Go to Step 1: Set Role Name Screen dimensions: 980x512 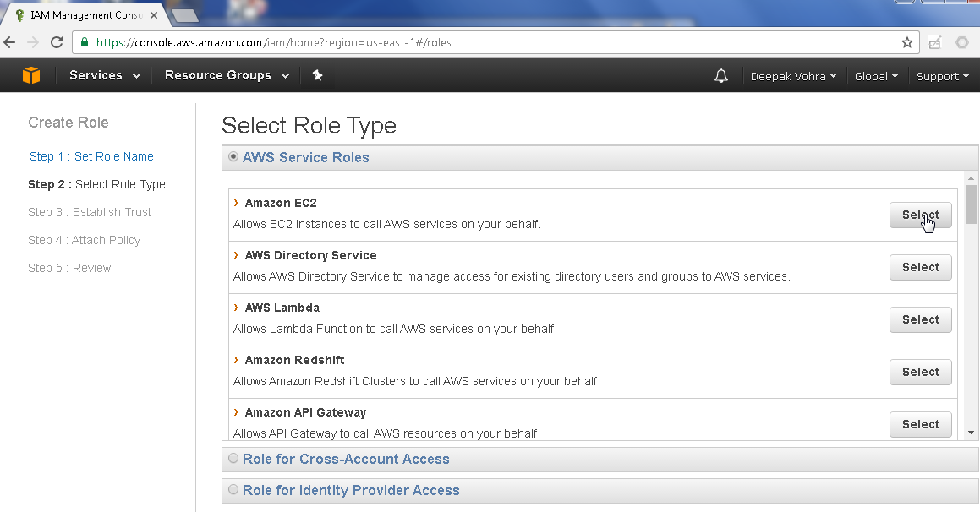click(x=91, y=156)
